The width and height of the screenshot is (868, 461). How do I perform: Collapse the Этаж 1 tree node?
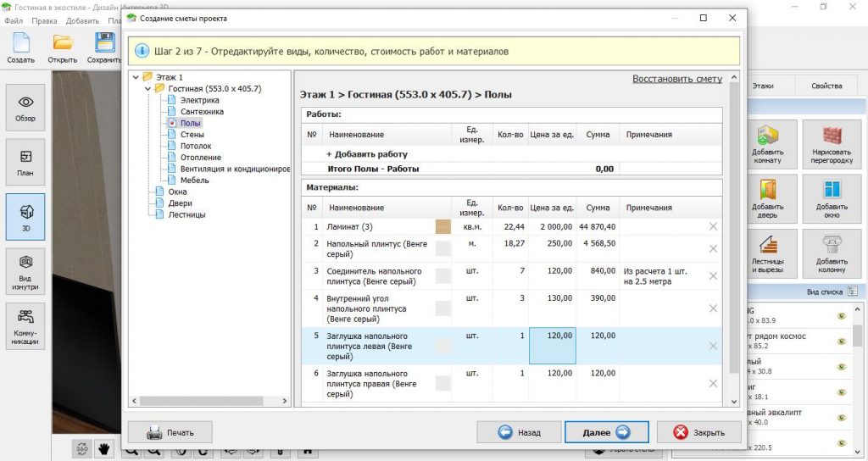click(137, 77)
